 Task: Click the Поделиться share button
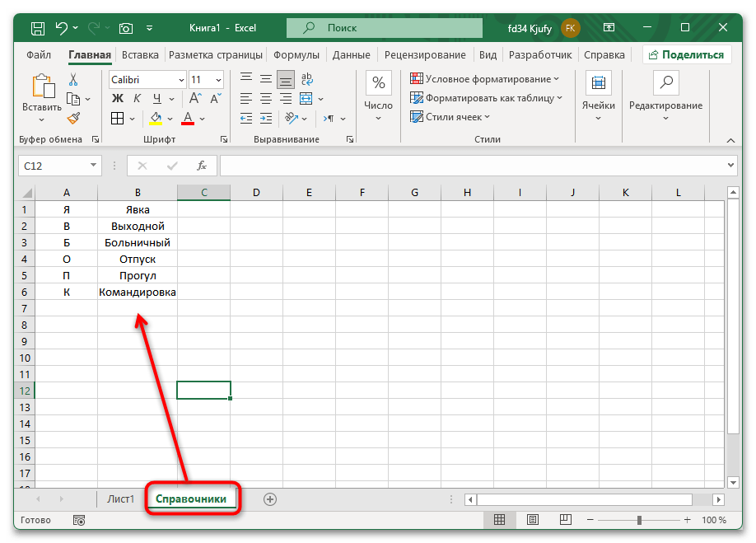[687, 55]
